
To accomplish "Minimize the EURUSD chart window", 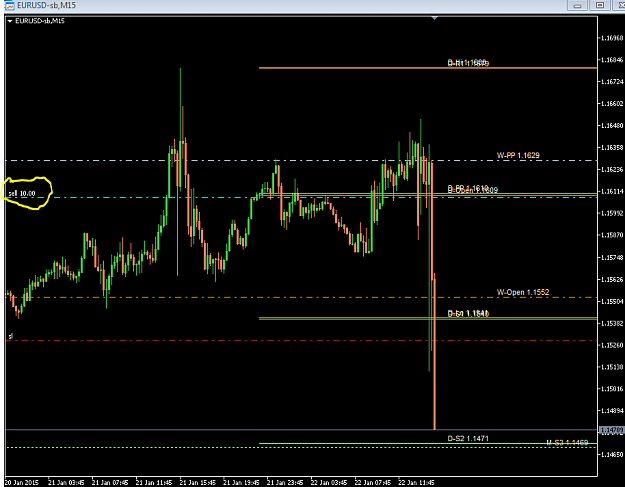I will (577, 5).
